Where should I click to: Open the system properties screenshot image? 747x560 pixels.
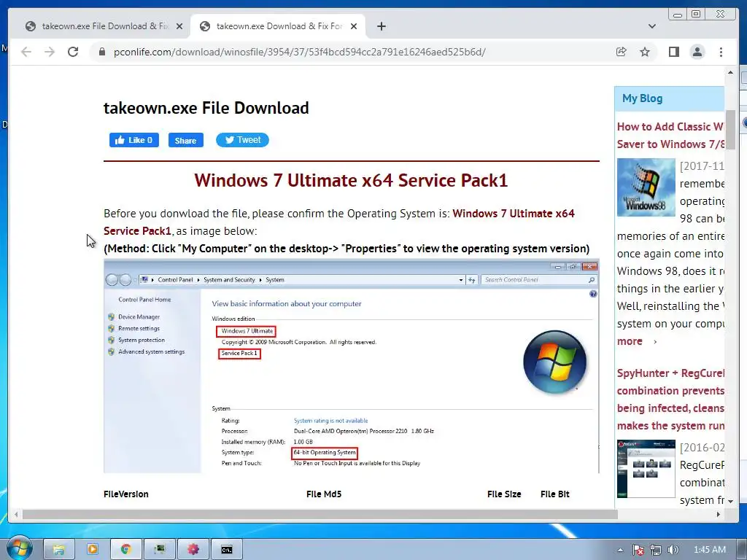351,366
